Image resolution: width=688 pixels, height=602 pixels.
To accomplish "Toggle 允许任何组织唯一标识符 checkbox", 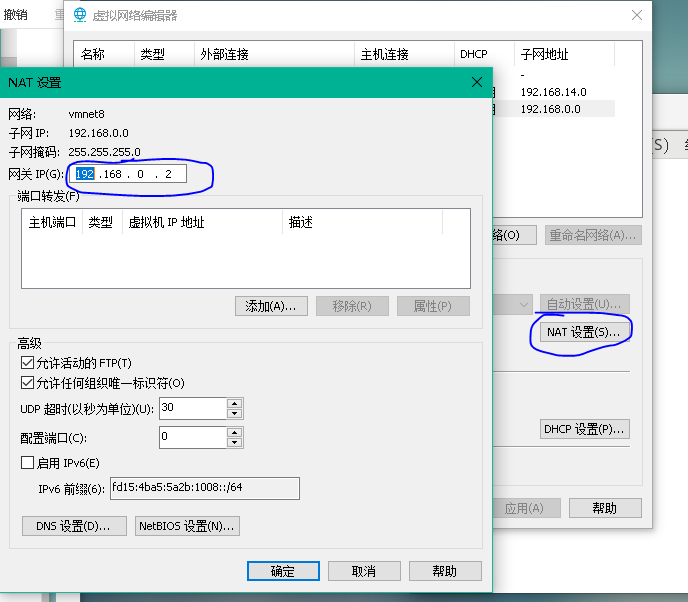I will (27, 383).
